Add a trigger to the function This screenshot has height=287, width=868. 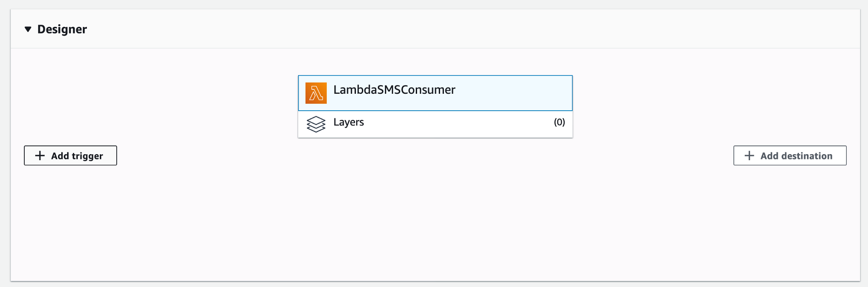[x=70, y=155]
